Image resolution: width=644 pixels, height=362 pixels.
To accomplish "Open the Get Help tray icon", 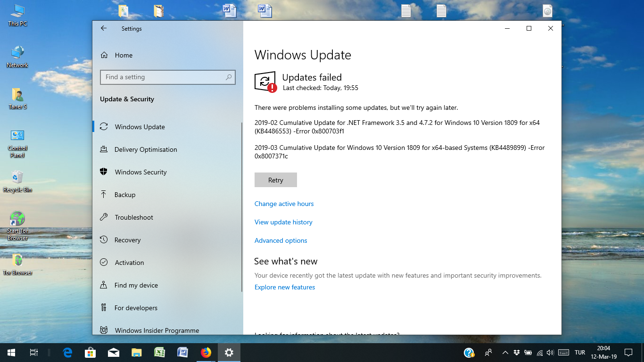I will (469, 352).
